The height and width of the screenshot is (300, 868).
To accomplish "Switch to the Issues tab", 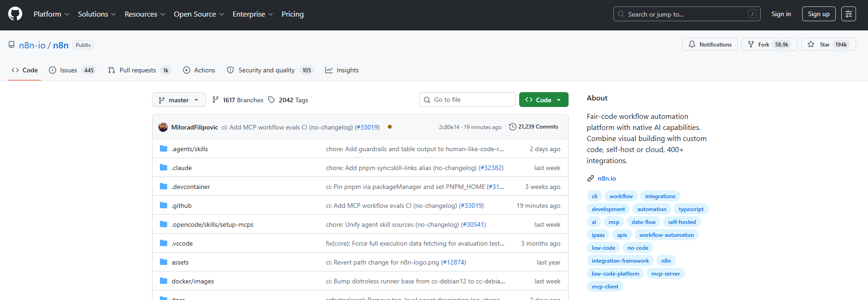I will pyautogui.click(x=72, y=70).
